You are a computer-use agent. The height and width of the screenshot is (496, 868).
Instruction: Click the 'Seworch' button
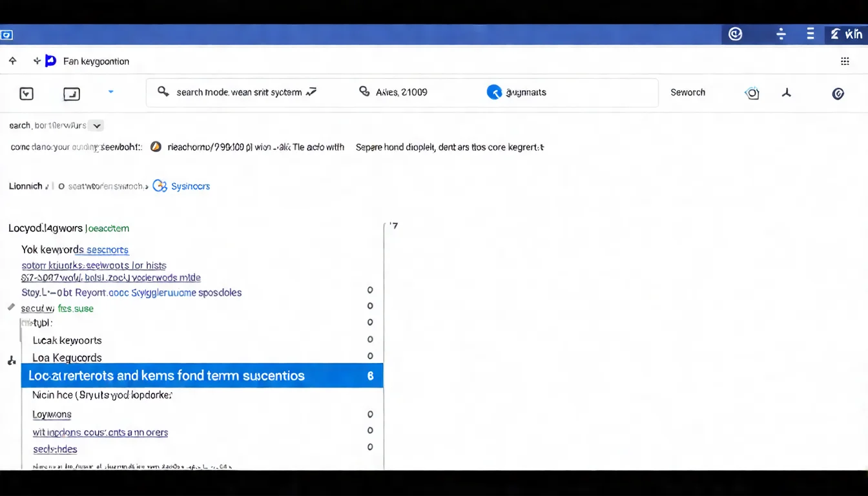click(687, 92)
